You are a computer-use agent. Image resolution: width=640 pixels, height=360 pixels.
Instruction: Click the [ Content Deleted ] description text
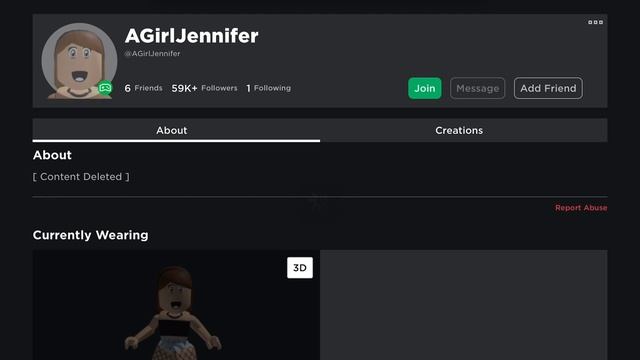pyautogui.click(x=81, y=177)
